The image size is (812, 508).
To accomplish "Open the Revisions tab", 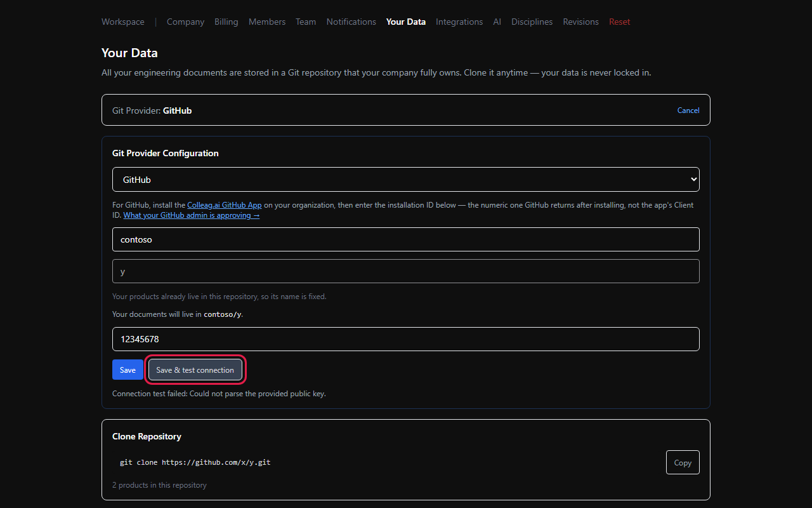I will point(581,22).
